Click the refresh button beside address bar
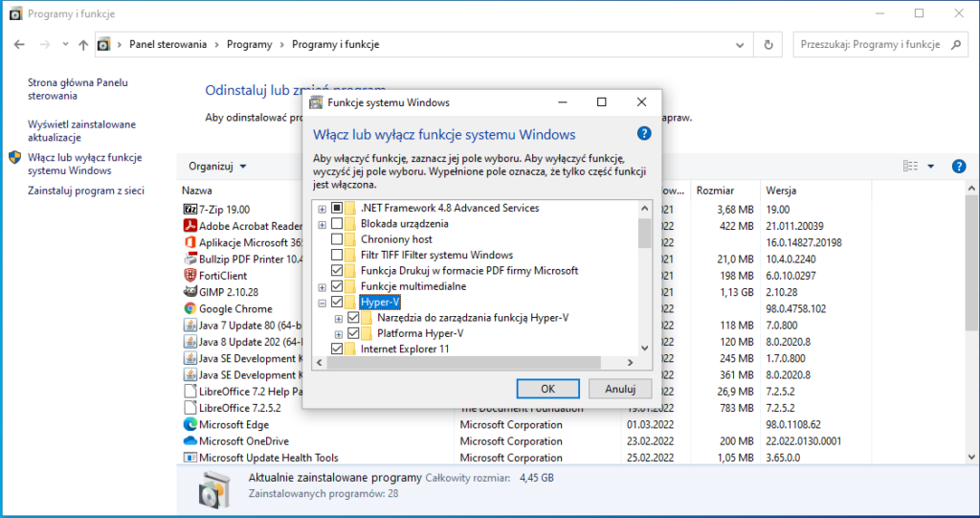 768,45
